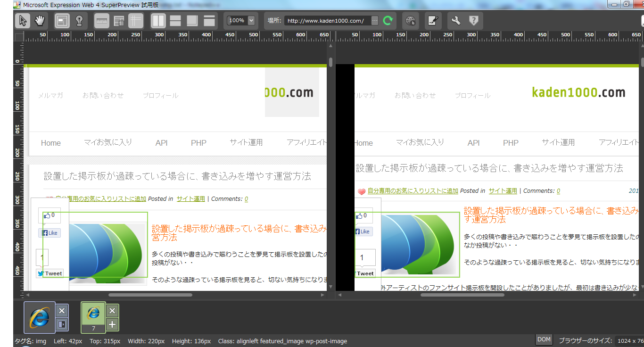Open the 100% zoom dropdown

point(251,21)
